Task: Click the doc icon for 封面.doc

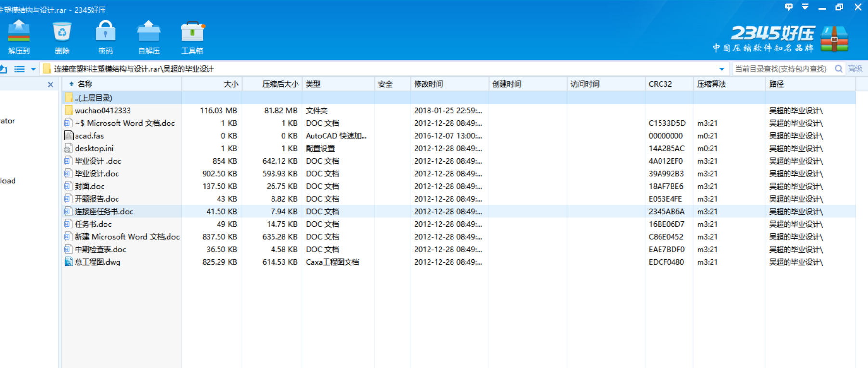Action: pyautogui.click(x=68, y=186)
